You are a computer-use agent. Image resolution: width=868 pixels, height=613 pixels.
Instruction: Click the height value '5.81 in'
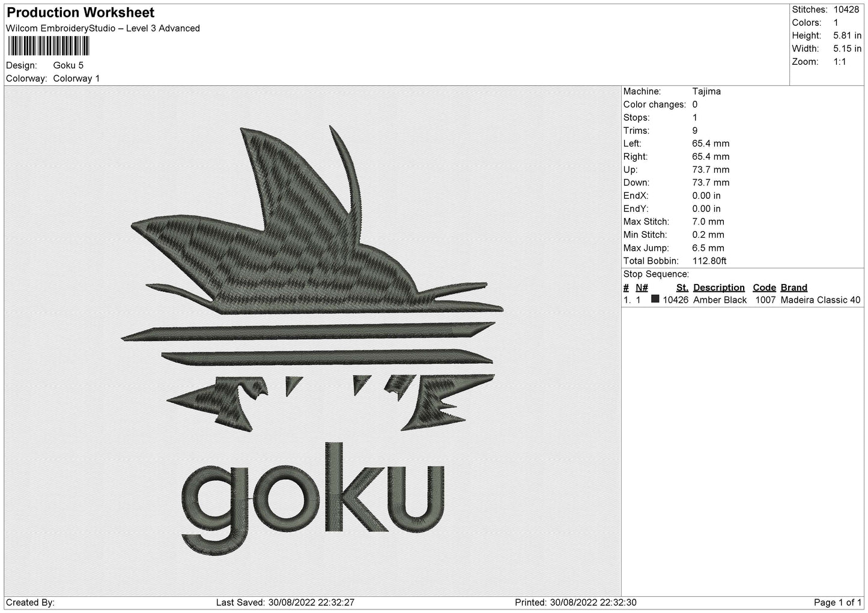click(x=847, y=36)
